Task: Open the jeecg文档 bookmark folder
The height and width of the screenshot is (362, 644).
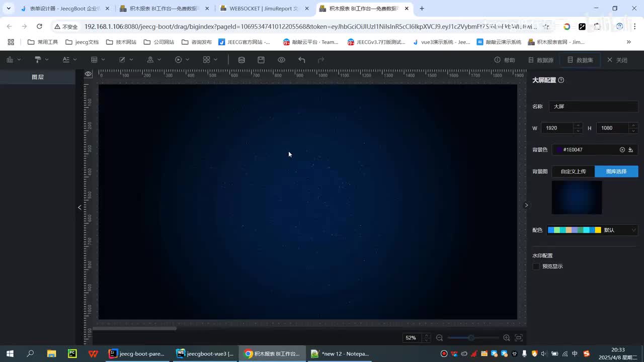Action: pyautogui.click(x=82, y=42)
